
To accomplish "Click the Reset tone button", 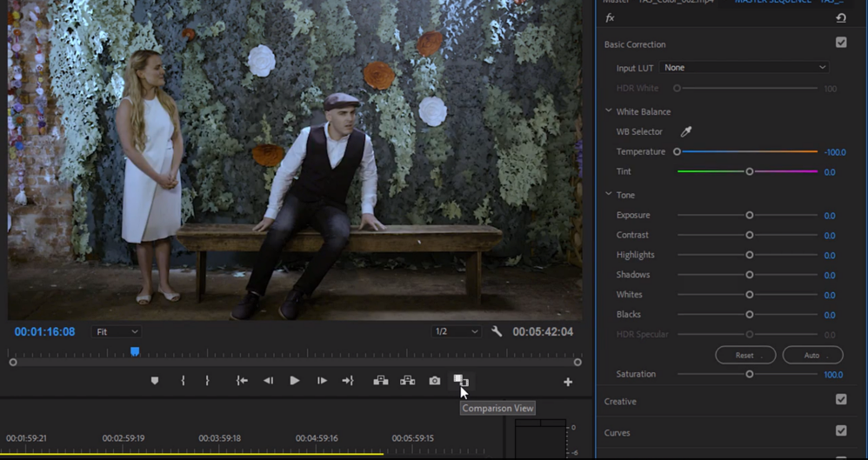I will point(745,356).
